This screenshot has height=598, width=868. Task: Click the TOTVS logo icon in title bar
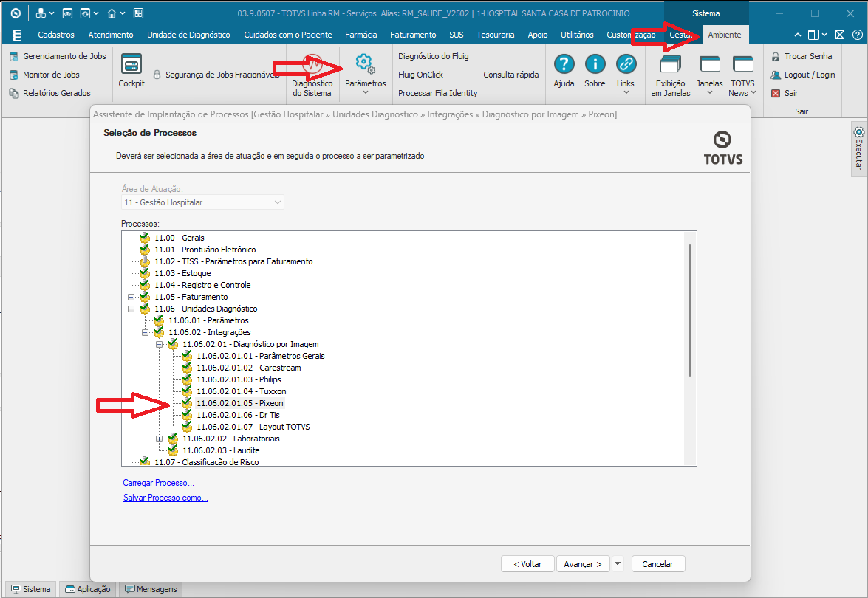coord(16,13)
